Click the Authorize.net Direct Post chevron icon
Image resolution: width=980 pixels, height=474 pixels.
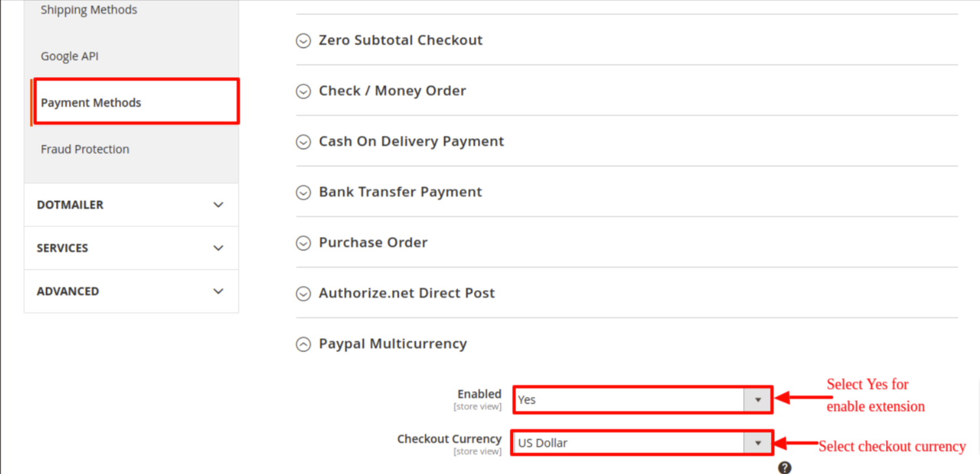(303, 294)
